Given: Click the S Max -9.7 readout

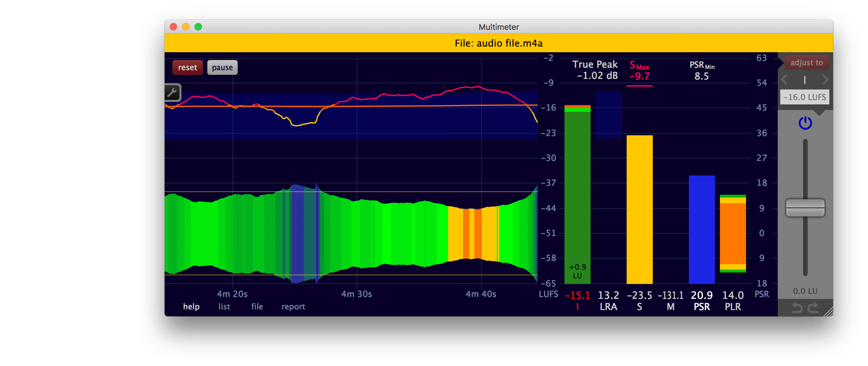Looking at the screenshot, I should [639, 70].
